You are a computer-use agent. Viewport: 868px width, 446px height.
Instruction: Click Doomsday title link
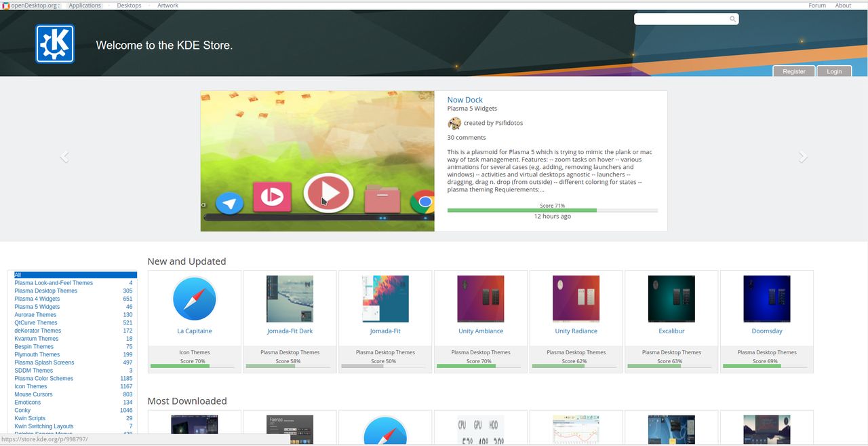767,331
